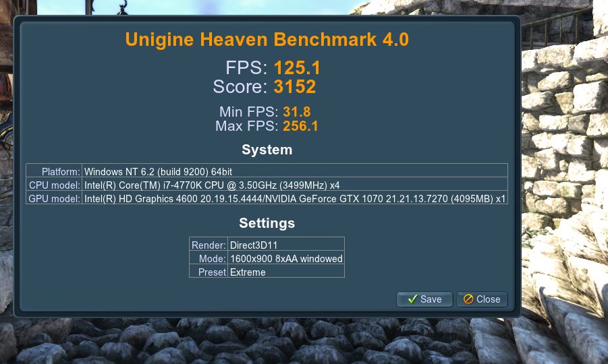Click the Preset label cell
This screenshot has height=364, width=608.
[x=209, y=272]
